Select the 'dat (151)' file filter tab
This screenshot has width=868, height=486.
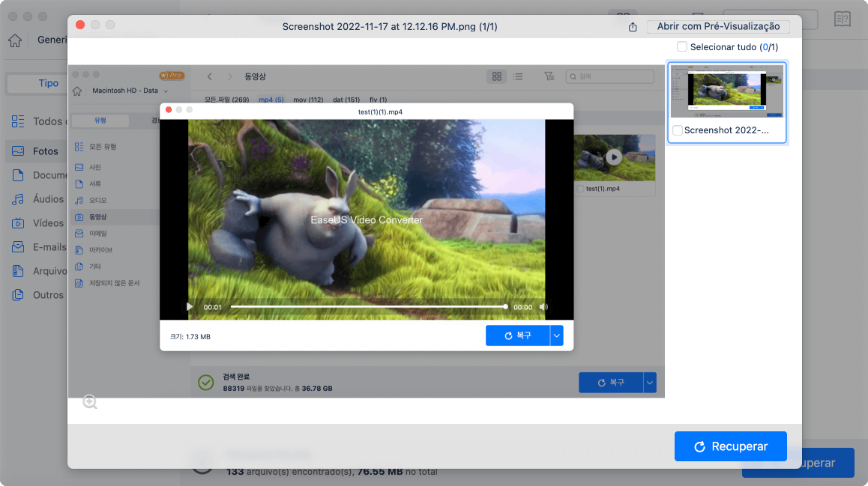[x=346, y=100]
